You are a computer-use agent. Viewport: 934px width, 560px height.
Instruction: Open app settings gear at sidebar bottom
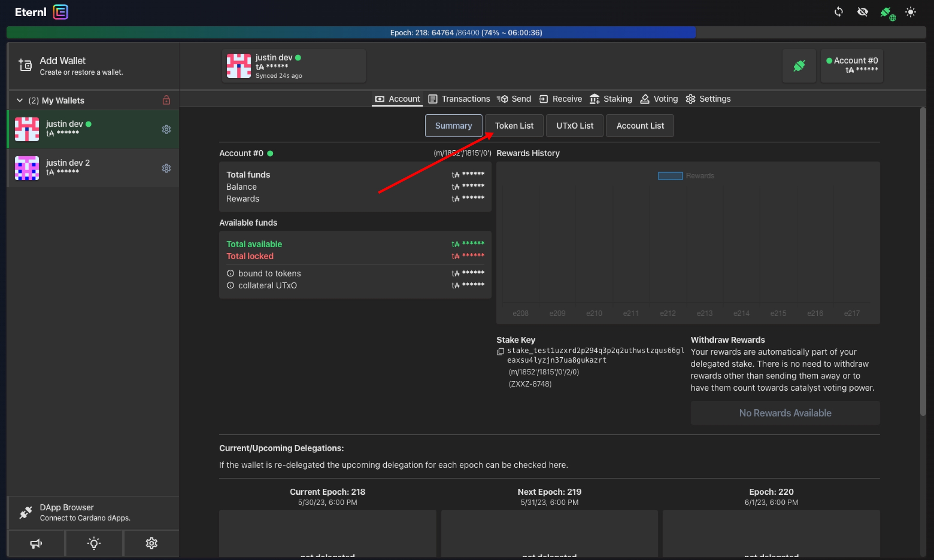coord(151,543)
